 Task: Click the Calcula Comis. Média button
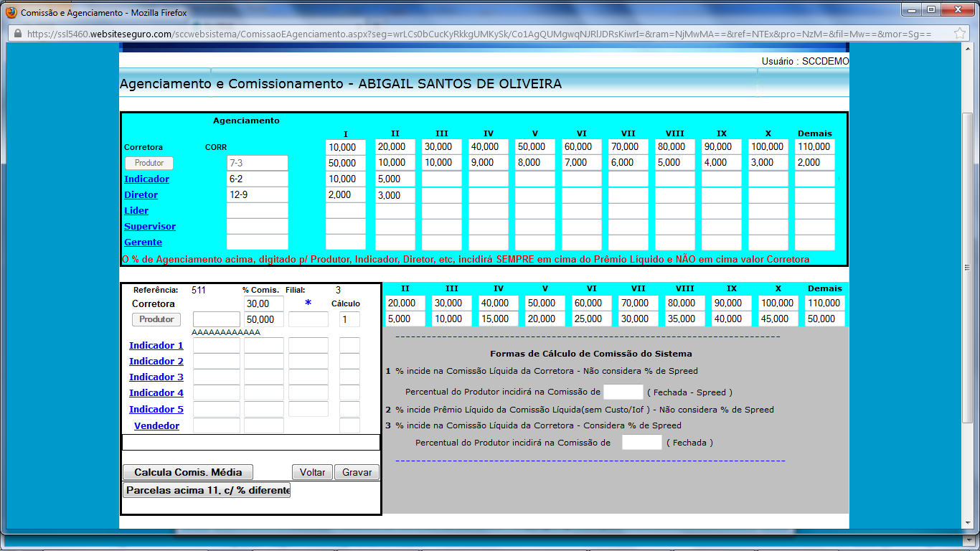point(188,472)
